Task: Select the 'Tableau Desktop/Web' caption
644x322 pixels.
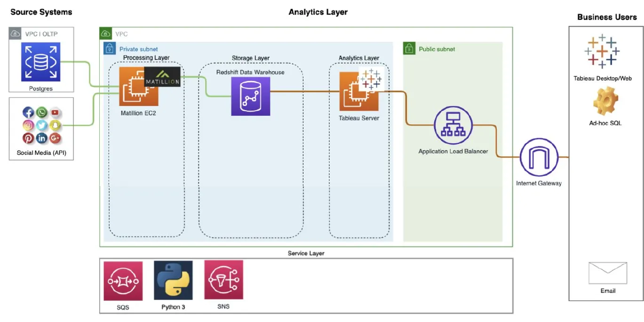Action: point(603,79)
